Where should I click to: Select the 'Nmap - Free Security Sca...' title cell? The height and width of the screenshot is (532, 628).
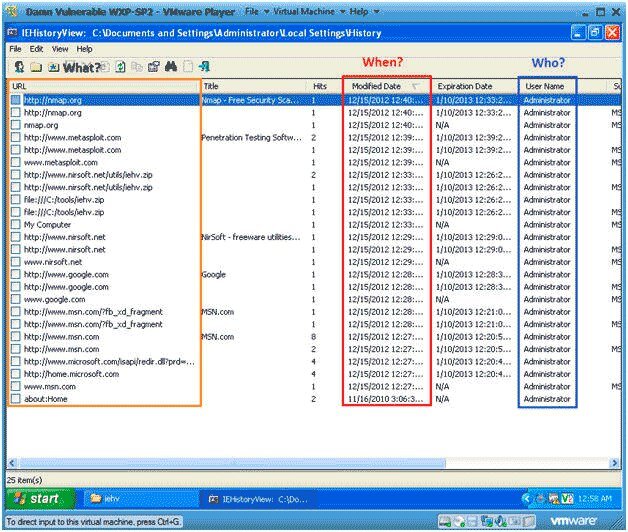pos(251,100)
